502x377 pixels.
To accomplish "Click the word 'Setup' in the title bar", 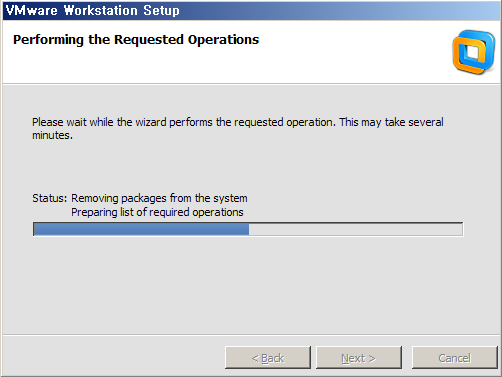I will click(x=162, y=10).
